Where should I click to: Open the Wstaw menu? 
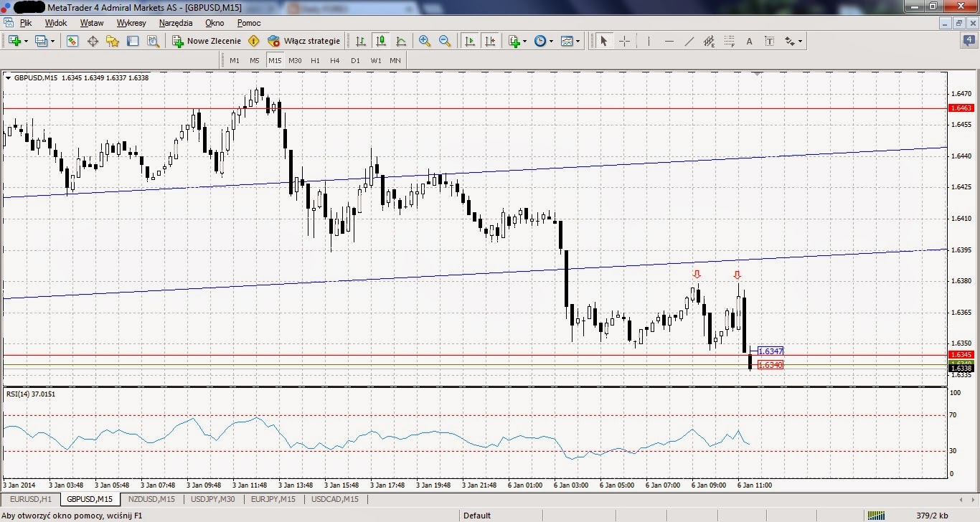[x=92, y=23]
